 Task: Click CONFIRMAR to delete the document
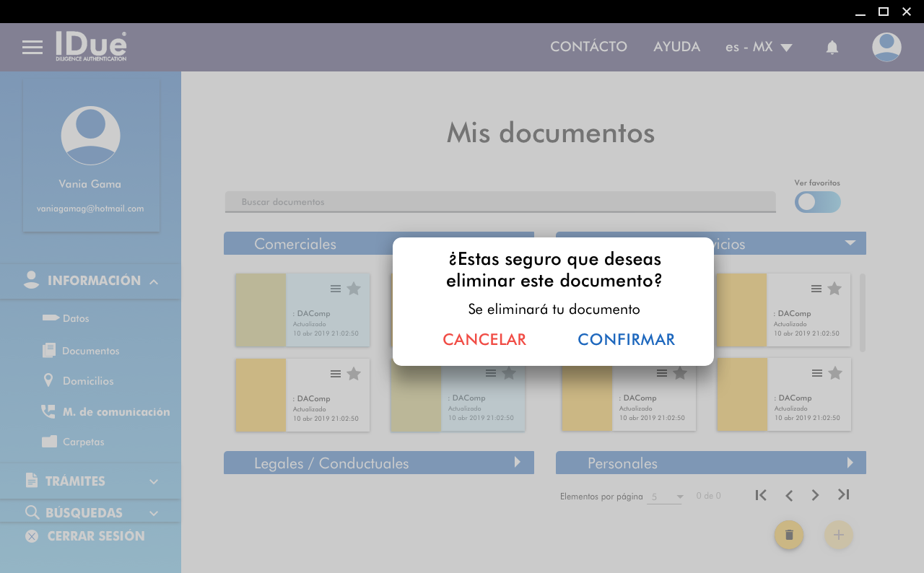[x=626, y=340]
